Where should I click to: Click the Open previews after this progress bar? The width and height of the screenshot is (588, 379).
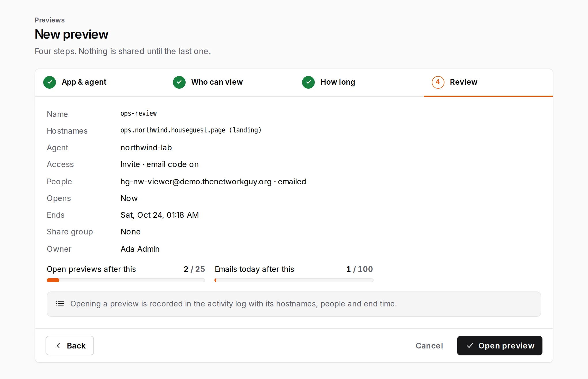126,280
